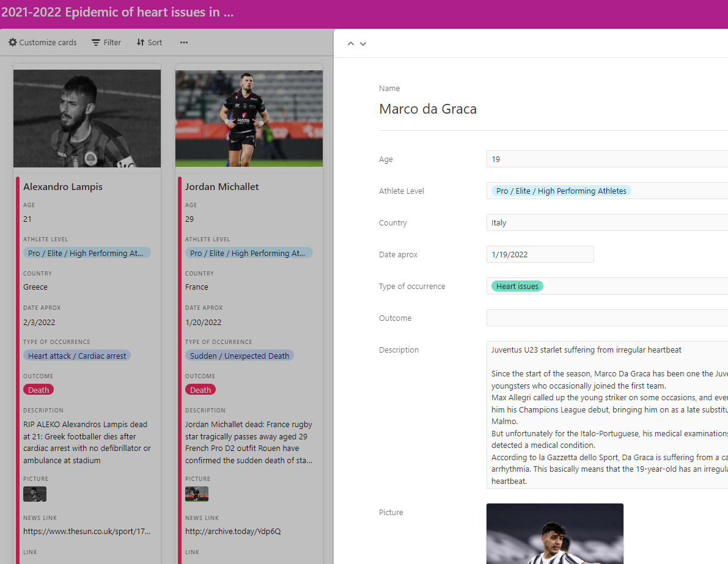Image resolution: width=728 pixels, height=564 pixels.
Task: Click into the Description text area
Action: pyautogui.click(x=607, y=415)
